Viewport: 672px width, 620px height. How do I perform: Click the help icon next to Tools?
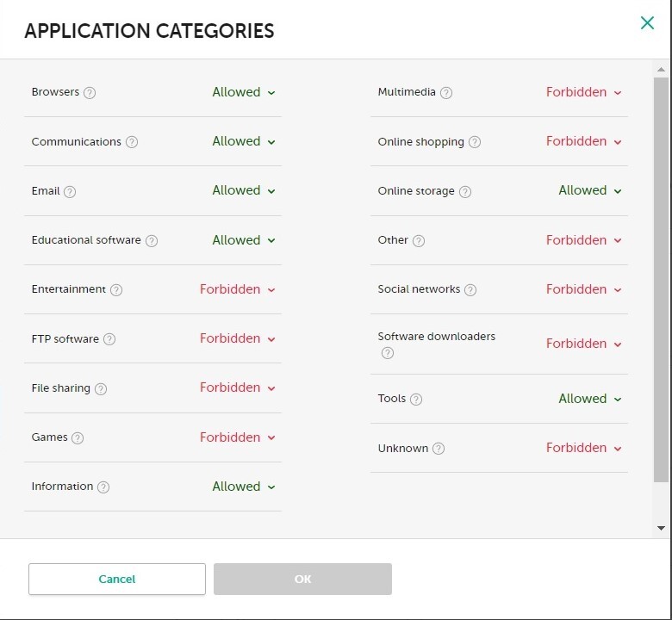coord(416,400)
